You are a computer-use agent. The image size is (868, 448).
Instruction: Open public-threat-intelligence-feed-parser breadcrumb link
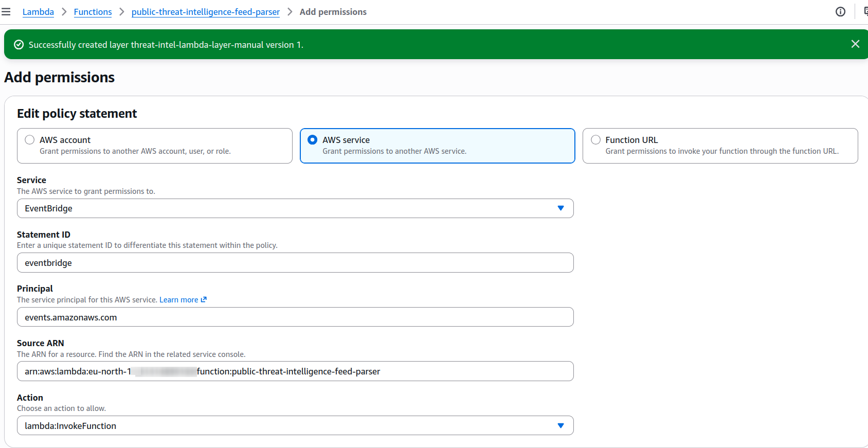pos(206,12)
